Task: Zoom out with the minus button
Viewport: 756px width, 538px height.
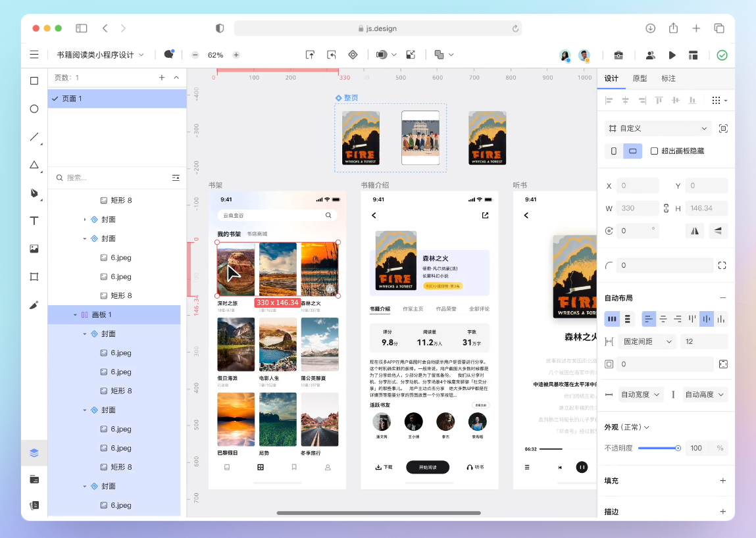Action: pyautogui.click(x=195, y=55)
